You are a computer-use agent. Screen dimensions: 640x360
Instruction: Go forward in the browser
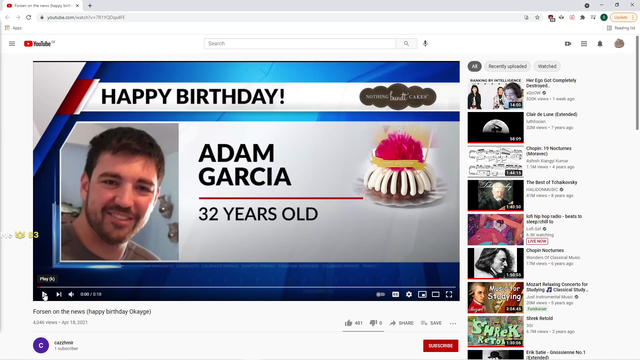[18, 18]
